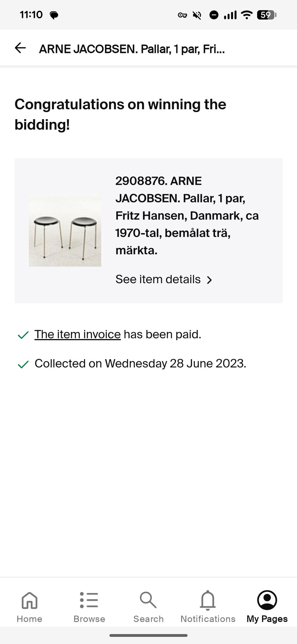Tap the ARNE JACOBSEN page header title

(x=132, y=49)
